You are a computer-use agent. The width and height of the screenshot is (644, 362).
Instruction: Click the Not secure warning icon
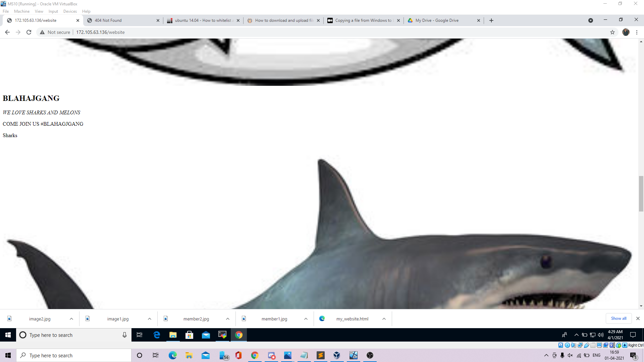42,32
